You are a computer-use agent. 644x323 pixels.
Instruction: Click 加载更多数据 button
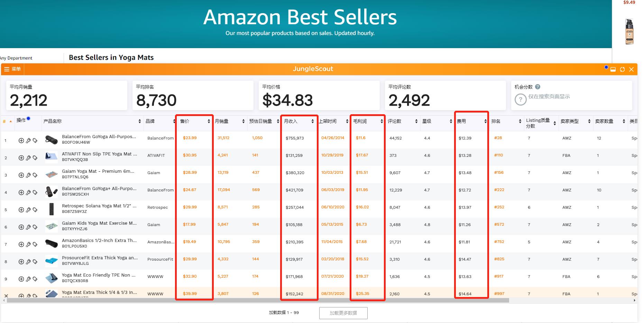pyautogui.click(x=343, y=313)
